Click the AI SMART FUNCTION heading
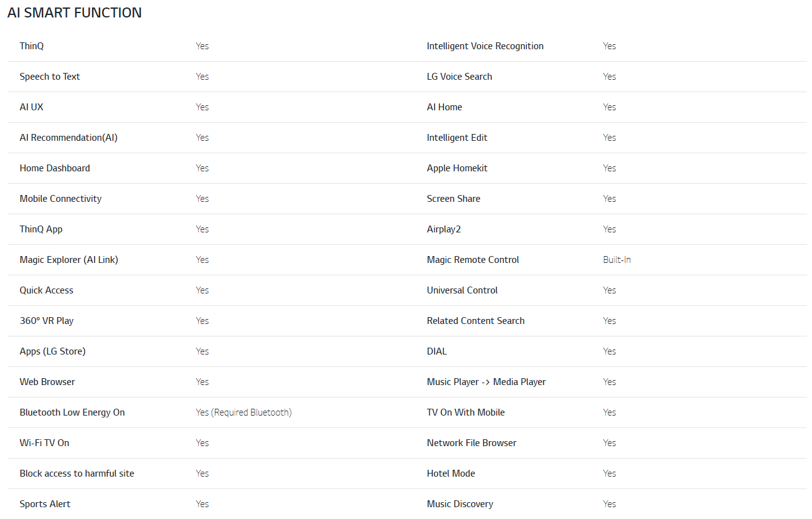Screen dimensions: 812x519 pyautogui.click(x=75, y=12)
